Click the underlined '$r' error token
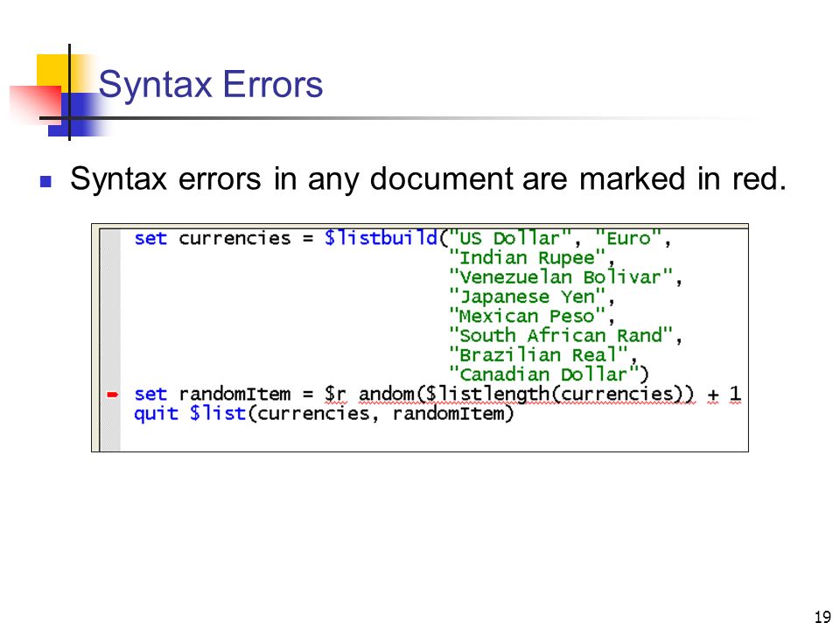 [335, 395]
